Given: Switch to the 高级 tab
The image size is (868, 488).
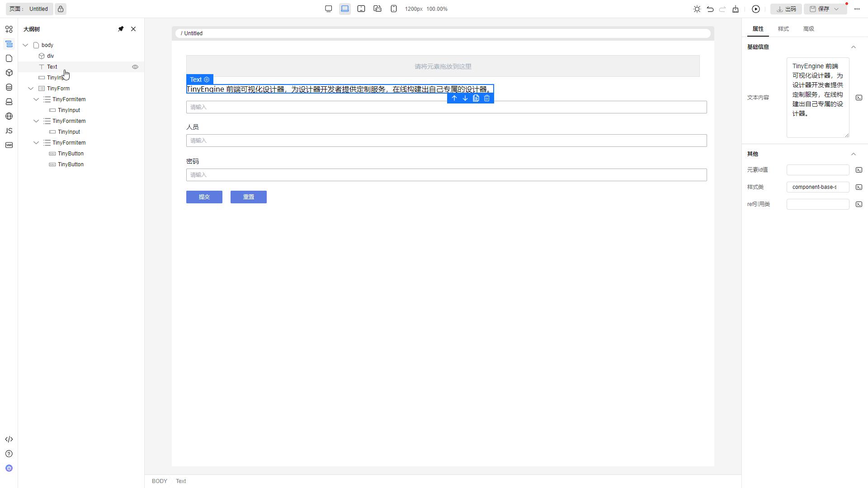Looking at the screenshot, I should click(x=808, y=29).
